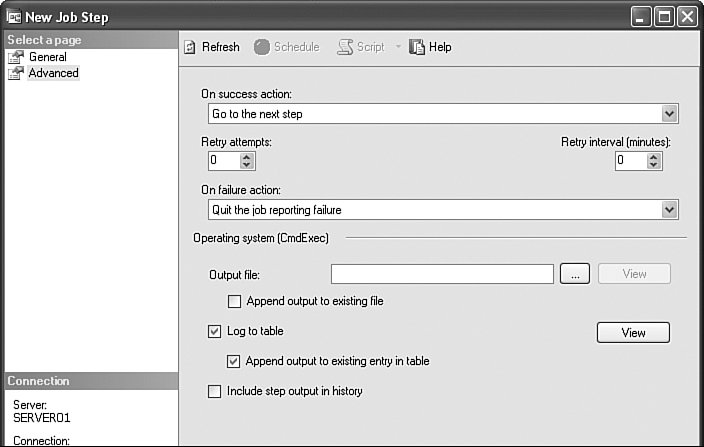Click the Script label in the toolbar
Image resolution: width=704 pixels, height=447 pixels.
tap(370, 47)
